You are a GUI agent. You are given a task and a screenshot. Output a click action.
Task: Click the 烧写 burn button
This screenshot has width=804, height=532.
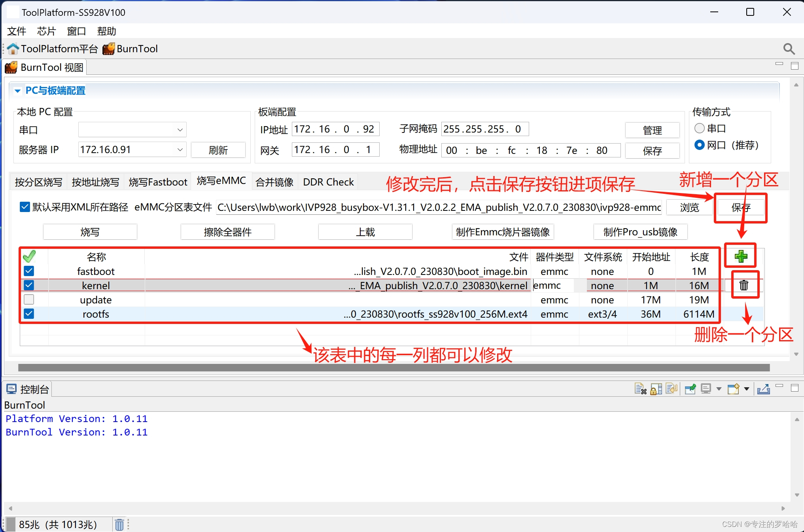(x=90, y=232)
